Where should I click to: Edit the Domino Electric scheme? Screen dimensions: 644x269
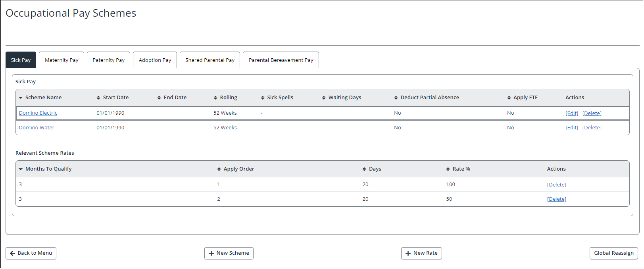(572, 113)
